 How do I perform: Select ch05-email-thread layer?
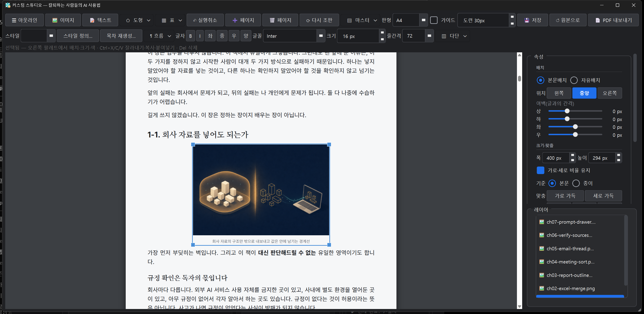point(580,248)
